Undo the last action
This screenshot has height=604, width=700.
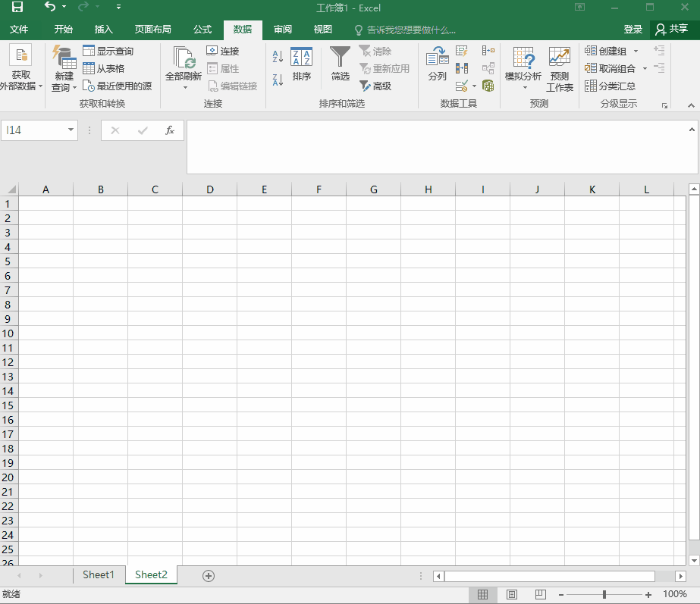pyautogui.click(x=49, y=7)
